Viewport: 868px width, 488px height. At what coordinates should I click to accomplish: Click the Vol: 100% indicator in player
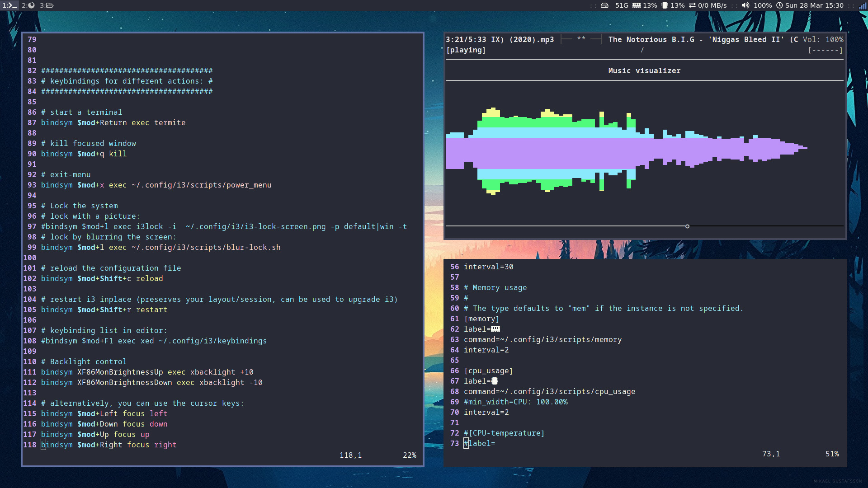tap(823, 39)
